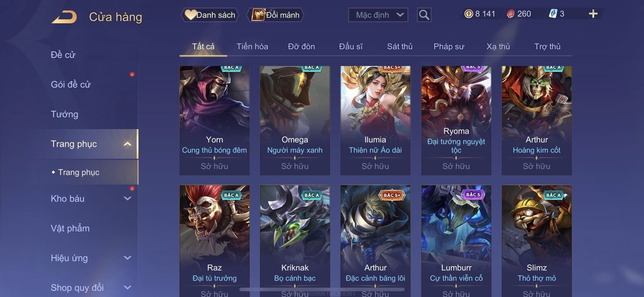Viewport: 644px width, 297px height.
Task: Open Gói đề cử sidebar entry
Action: (71, 84)
